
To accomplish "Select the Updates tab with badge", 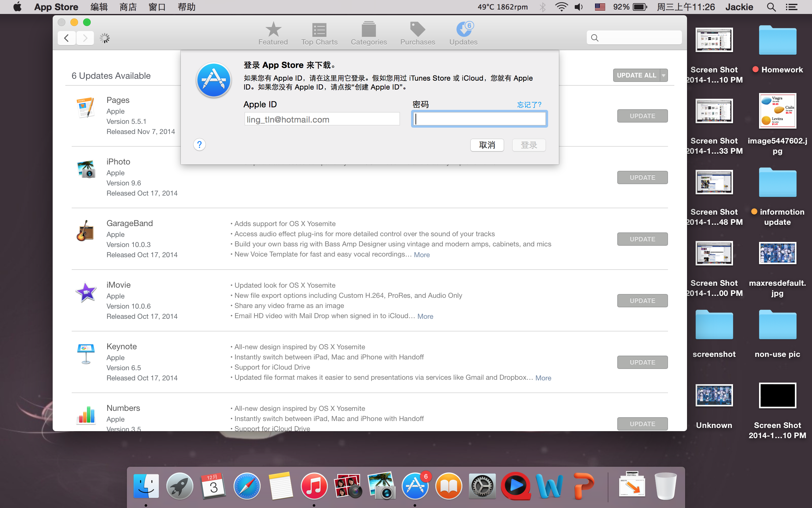I will pyautogui.click(x=463, y=33).
